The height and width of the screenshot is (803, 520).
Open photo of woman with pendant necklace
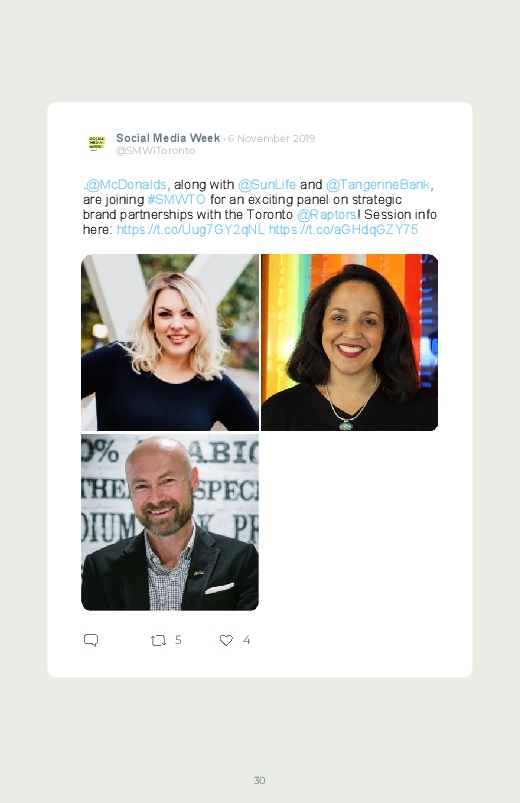coord(349,343)
